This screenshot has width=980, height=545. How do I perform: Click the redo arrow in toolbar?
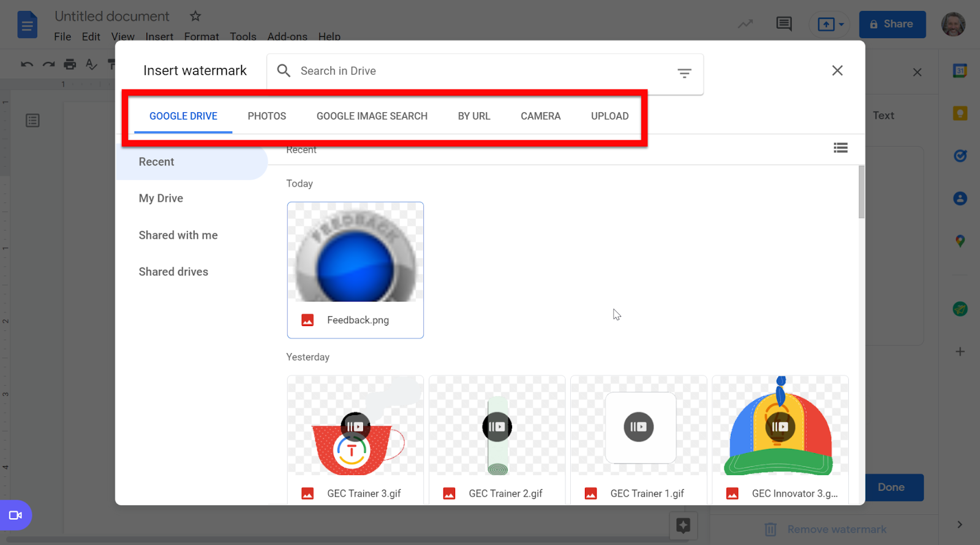coord(48,64)
